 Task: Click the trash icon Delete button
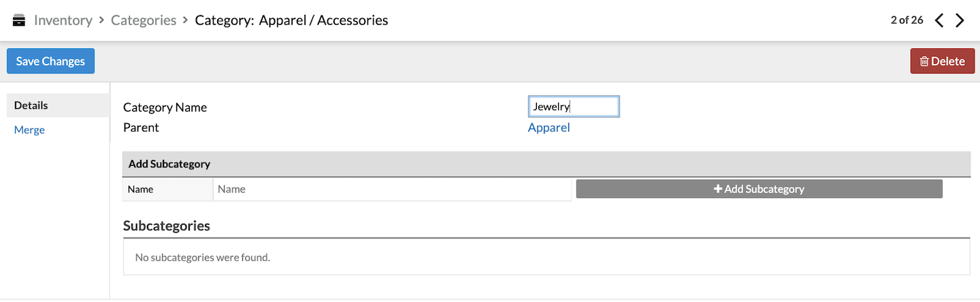943,61
